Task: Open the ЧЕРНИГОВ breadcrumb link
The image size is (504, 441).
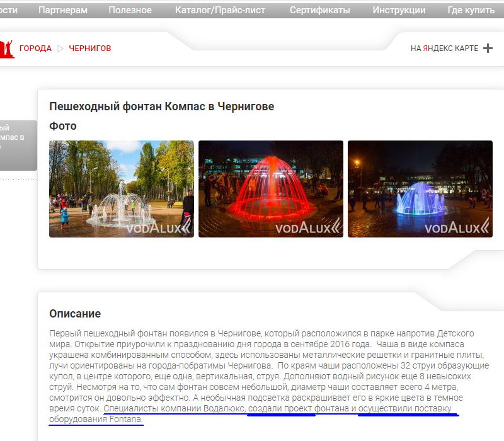Action: coord(89,49)
